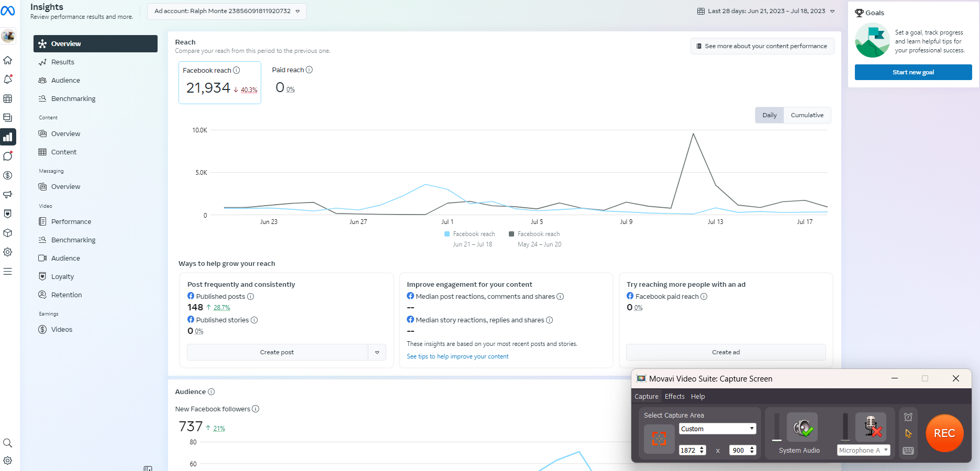Open the content stack icon in sidebar

click(x=8, y=118)
